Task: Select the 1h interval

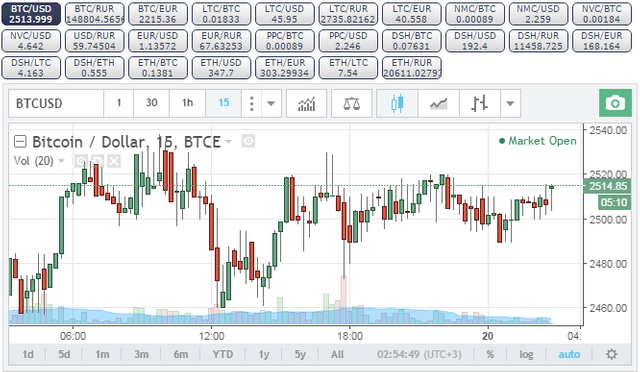Action: tap(187, 103)
